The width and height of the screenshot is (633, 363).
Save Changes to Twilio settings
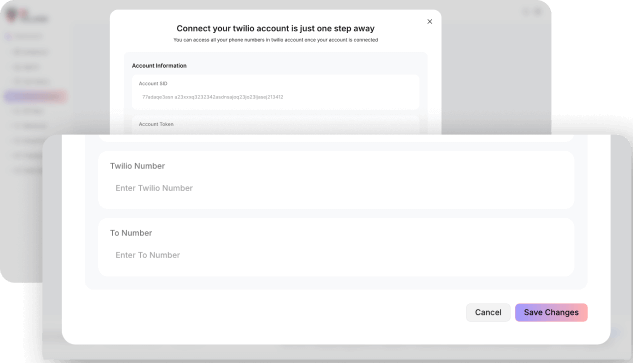551,313
